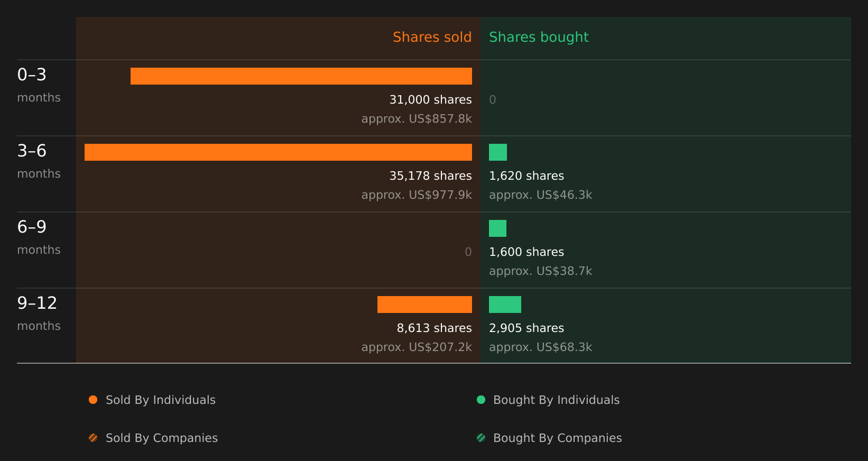Click the 2,905 shares value
Screen dimensions: 868x461
coord(527,328)
